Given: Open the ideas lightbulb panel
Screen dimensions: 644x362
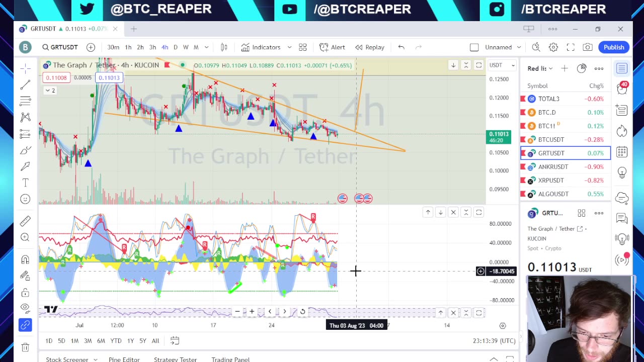Looking at the screenshot, I should tap(622, 173).
